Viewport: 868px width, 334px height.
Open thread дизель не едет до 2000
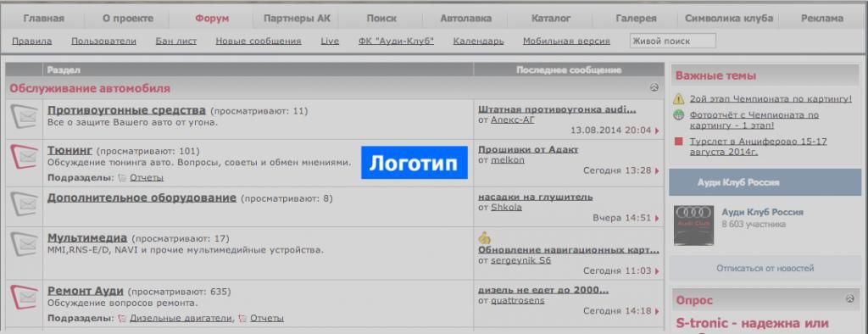click(x=543, y=290)
